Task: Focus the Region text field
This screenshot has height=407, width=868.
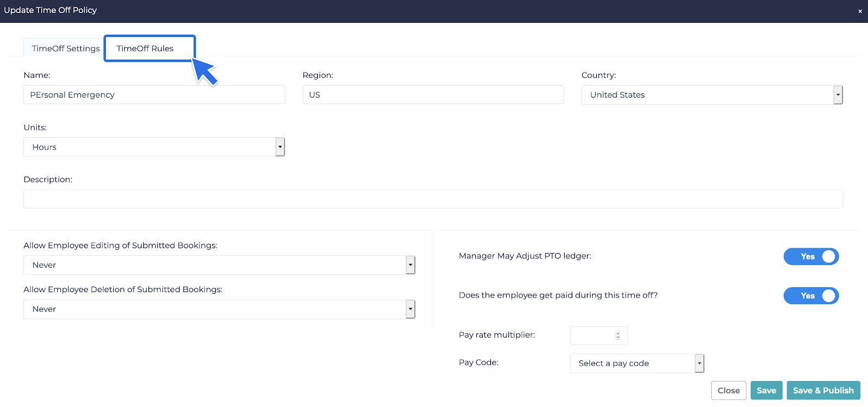Action: coord(433,95)
